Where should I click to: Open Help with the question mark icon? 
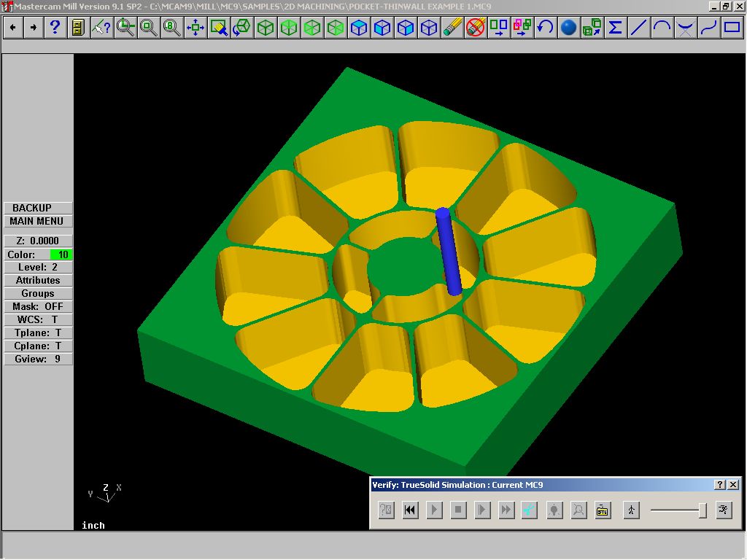click(x=55, y=28)
